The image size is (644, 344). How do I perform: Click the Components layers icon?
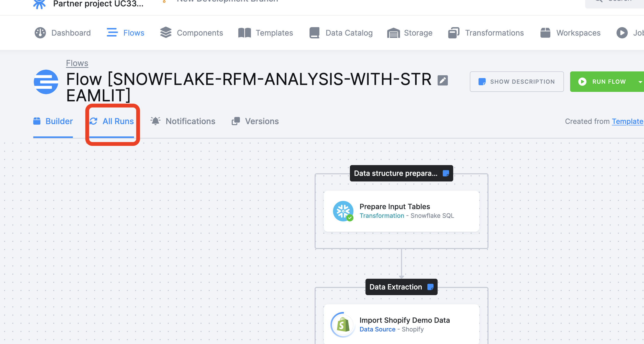166,33
